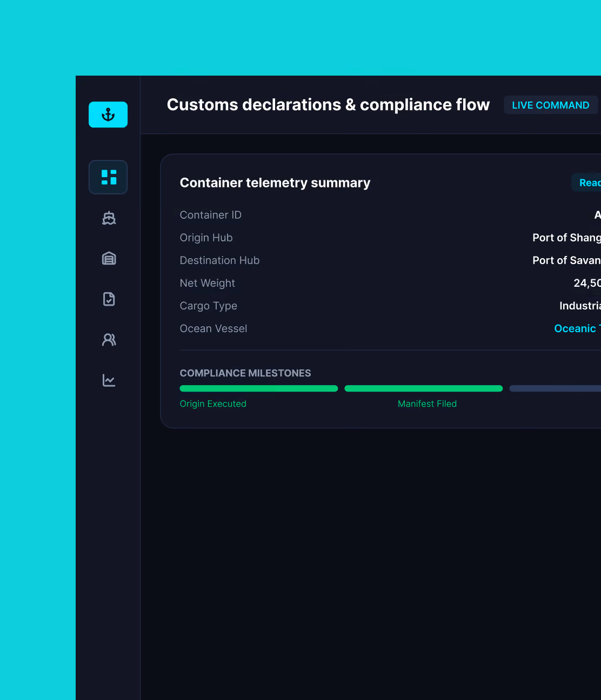This screenshot has height=700, width=601.
Task: Click the Origin Executed milestone bar
Action: (x=259, y=388)
